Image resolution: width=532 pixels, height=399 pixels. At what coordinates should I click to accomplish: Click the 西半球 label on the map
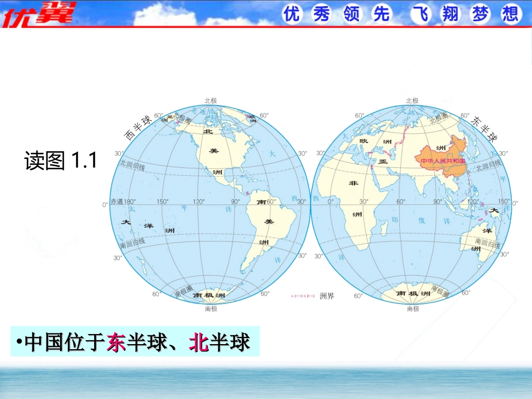(x=137, y=128)
